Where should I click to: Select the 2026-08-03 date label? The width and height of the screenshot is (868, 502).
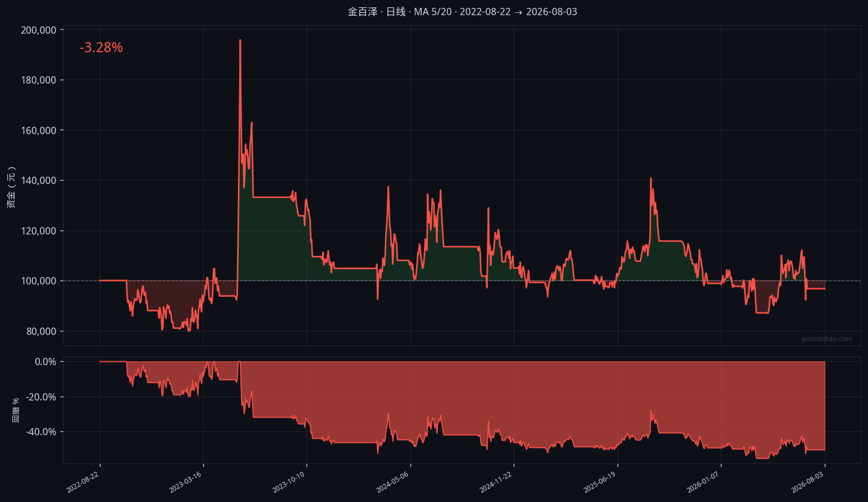[807, 482]
